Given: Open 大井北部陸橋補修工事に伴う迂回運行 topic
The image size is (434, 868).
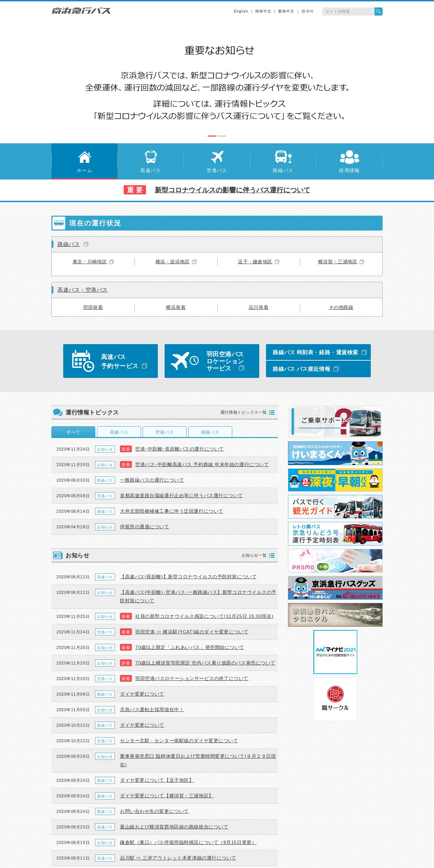Looking at the screenshot, I should click(x=172, y=511).
